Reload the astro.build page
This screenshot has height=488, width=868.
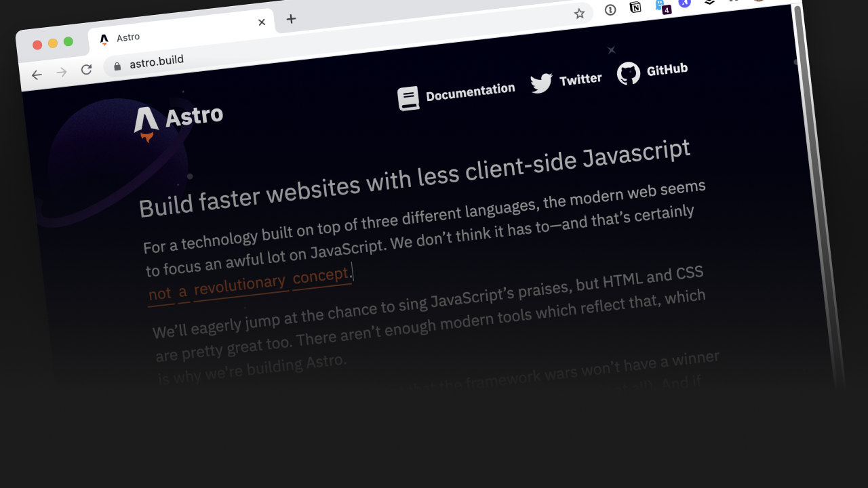point(86,69)
